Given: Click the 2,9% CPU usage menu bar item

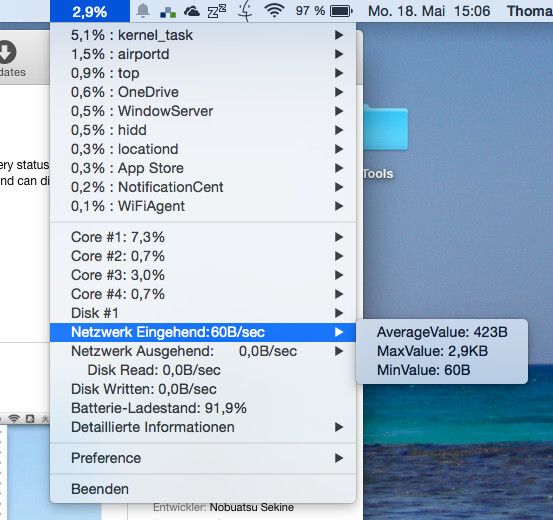Looking at the screenshot, I should tap(90, 11).
